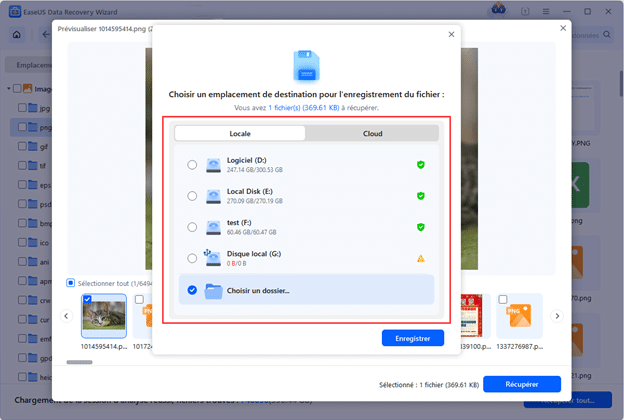Open the cur folder icon in tree

[33, 319]
